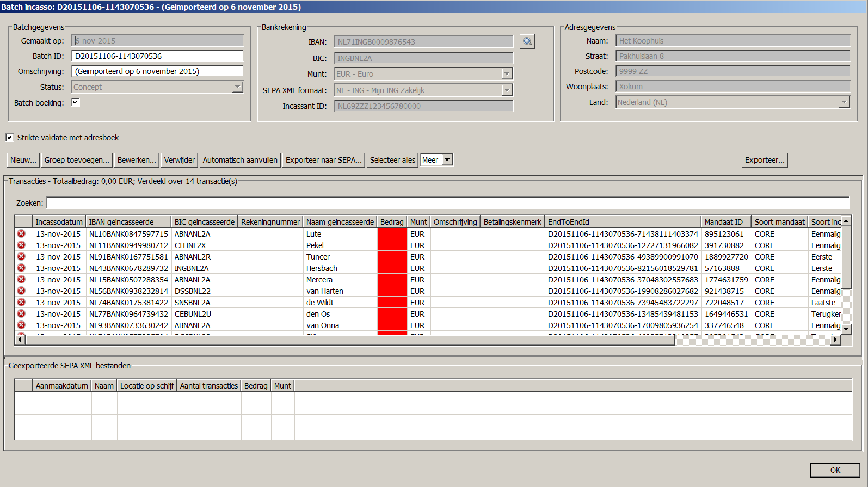This screenshot has width=868, height=487.
Task: Click the red error icon for Pekel
Action: (x=21, y=245)
